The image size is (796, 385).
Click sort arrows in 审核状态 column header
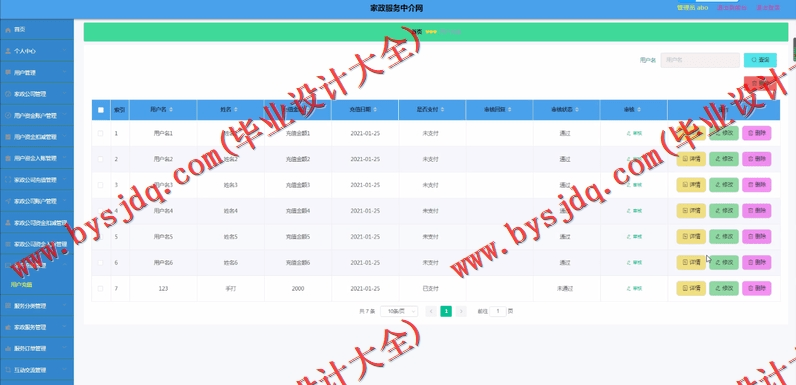point(577,110)
